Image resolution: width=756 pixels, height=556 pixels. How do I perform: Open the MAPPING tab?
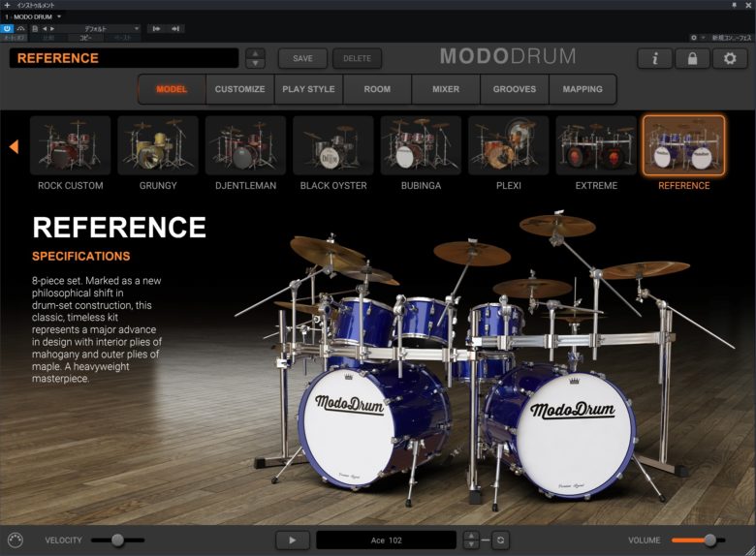click(583, 89)
